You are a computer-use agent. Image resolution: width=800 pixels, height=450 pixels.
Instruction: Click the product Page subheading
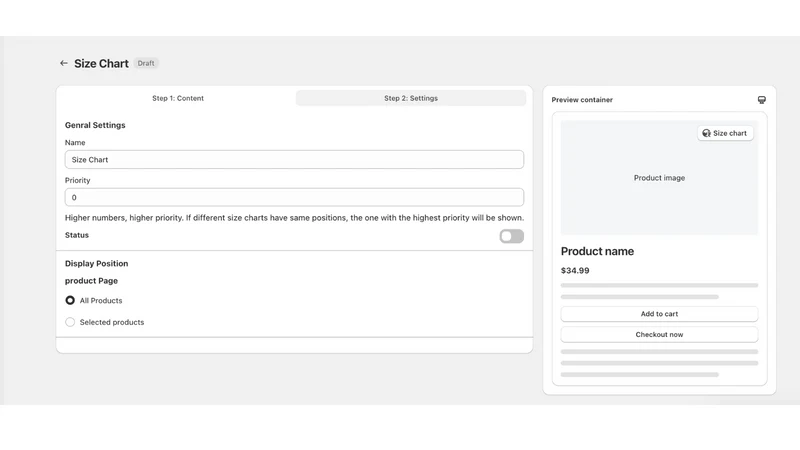coord(91,281)
